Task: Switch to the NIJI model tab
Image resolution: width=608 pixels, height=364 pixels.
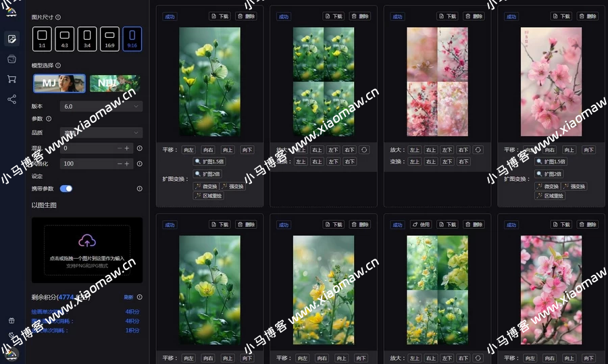Action: click(x=115, y=83)
